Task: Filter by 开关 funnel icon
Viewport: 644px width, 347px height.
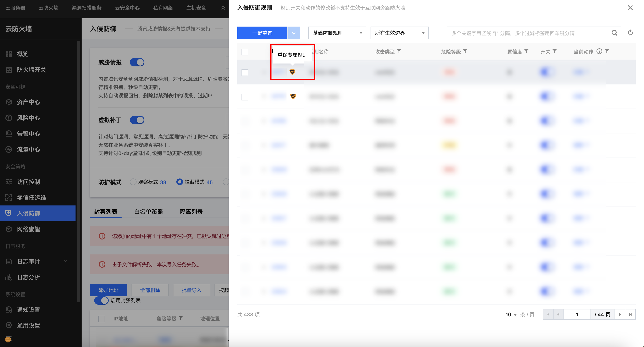Action: [x=555, y=51]
